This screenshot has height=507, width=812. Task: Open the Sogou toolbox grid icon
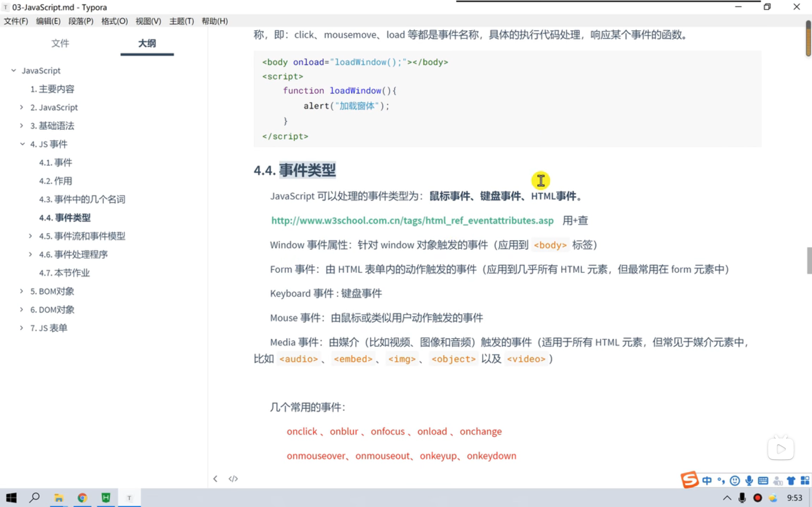click(x=805, y=480)
